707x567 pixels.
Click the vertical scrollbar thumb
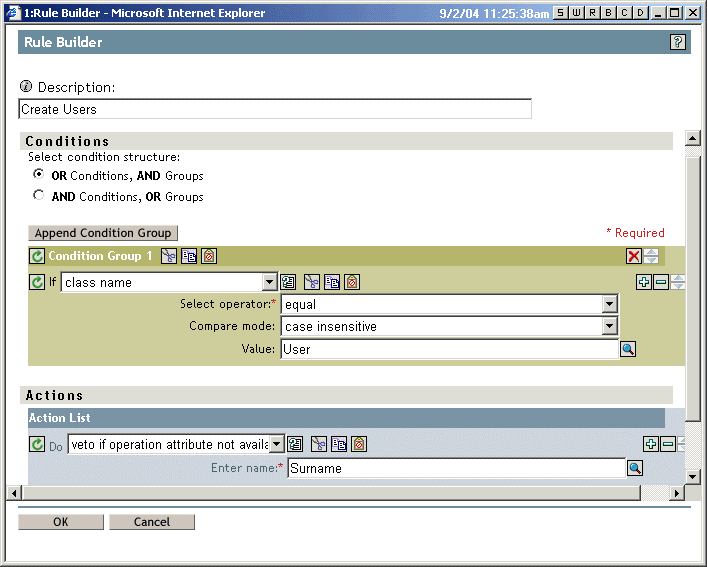tap(693, 289)
